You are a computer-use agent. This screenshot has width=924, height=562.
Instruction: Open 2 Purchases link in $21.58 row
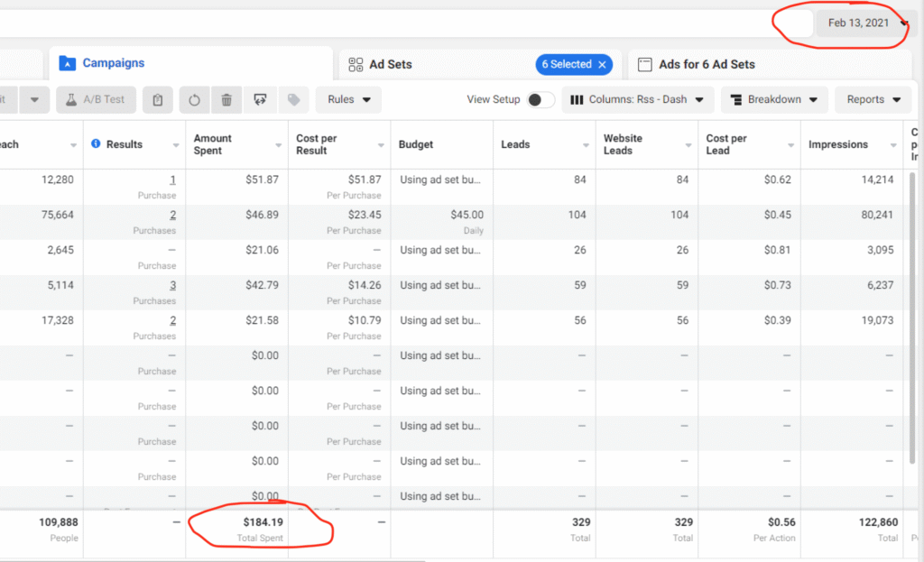click(172, 320)
